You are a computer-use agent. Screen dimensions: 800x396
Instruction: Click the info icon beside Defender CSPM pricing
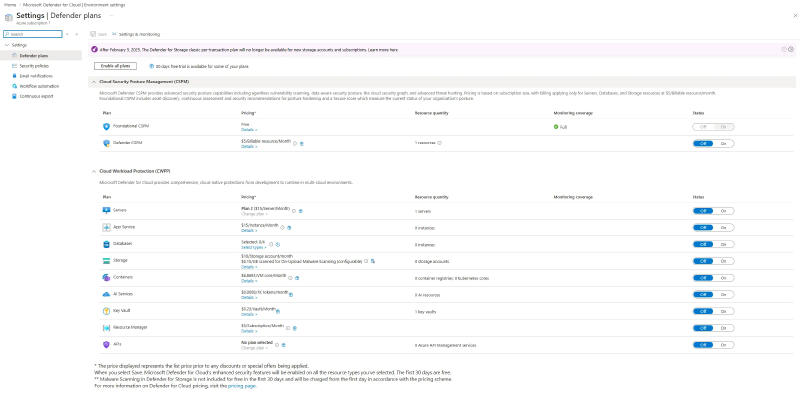coord(295,143)
